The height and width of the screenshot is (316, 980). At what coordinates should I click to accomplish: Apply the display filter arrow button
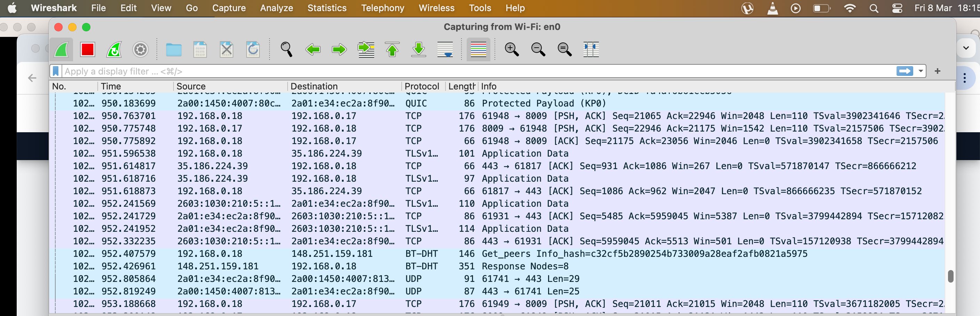coord(904,71)
